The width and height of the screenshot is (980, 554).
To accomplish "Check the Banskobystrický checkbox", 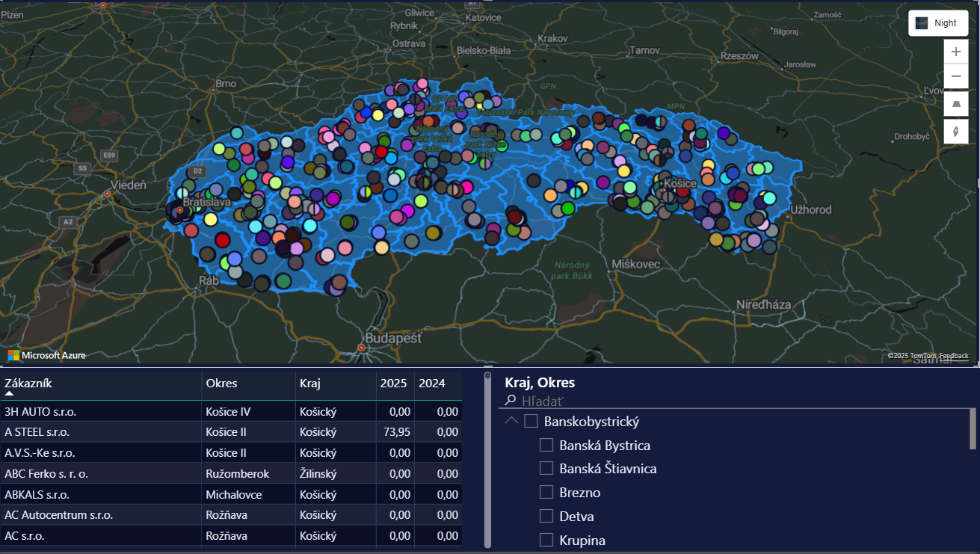I will click(x=531, y=422).
